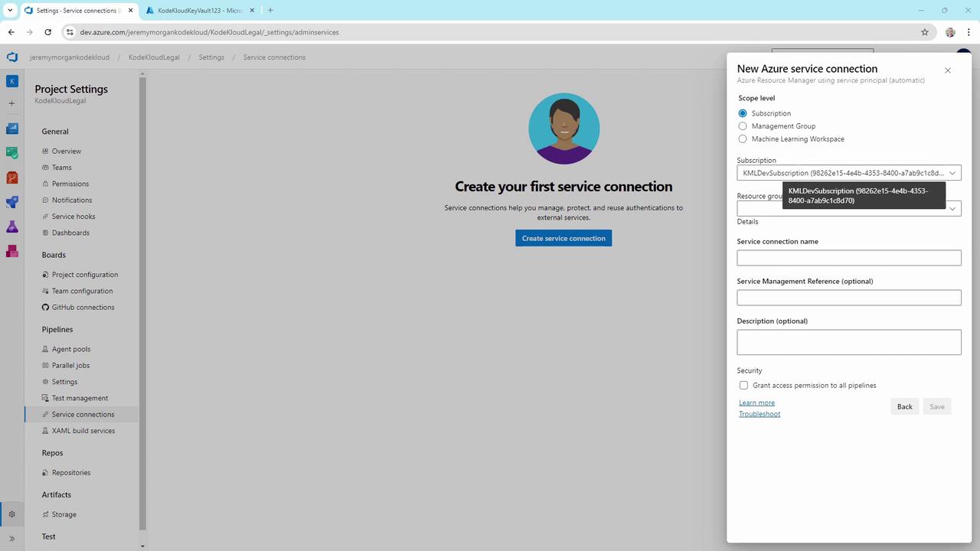Expand the Resource group dropdown arrow
This screenshot has width=980, height=551.
[952, 208]
